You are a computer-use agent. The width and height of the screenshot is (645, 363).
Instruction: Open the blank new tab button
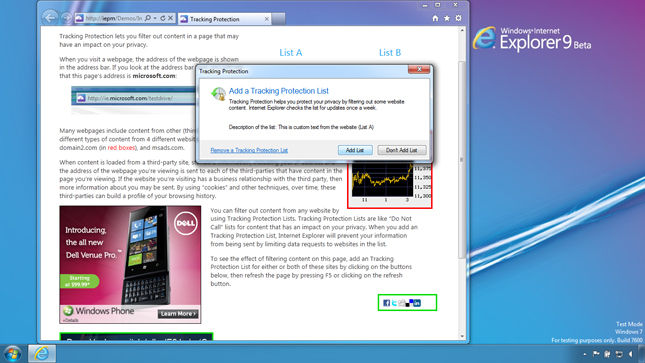[x=278, y=19]
